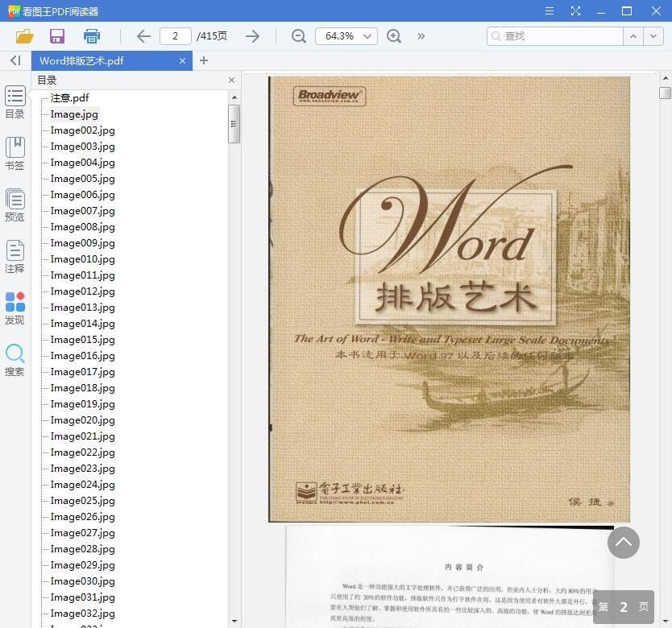Open the title bar hamburger menu
Screen dimensions: 672x628
pyautogui.click(x=550, y=11)
